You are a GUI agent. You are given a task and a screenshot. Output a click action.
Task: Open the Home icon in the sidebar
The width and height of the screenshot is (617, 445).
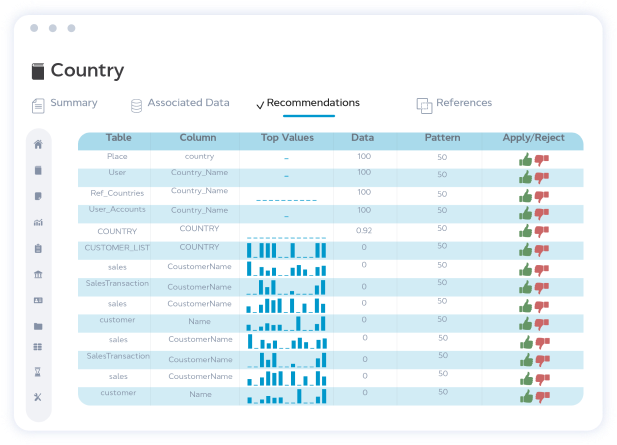pos(38,144)
